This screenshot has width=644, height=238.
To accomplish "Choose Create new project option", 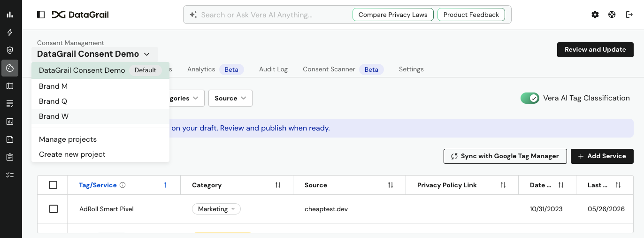I will [x=100, y=154].
